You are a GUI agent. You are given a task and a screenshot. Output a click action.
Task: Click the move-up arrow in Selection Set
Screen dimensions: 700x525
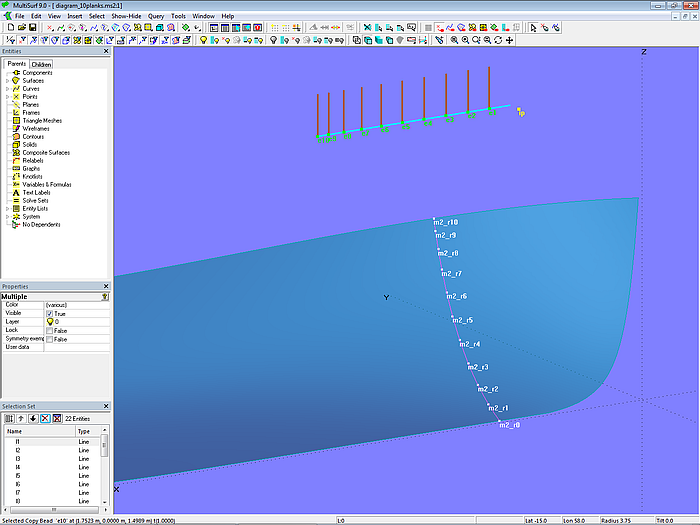22,418
